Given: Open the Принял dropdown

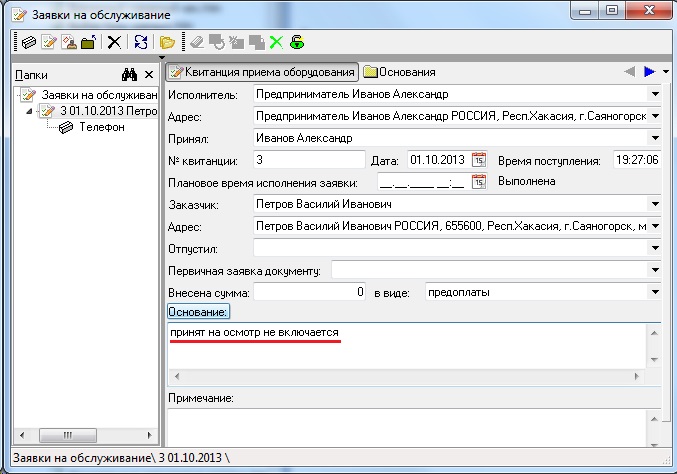Looking at the screenshot, I should pos(655,138).
